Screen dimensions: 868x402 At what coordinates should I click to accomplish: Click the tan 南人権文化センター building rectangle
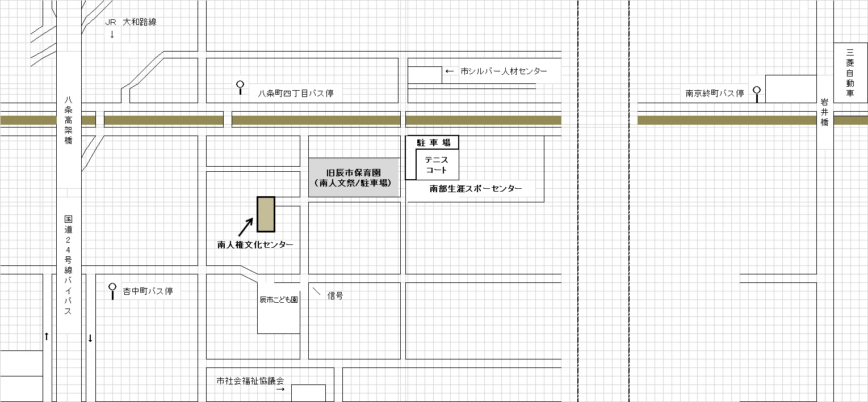point(266,214)
